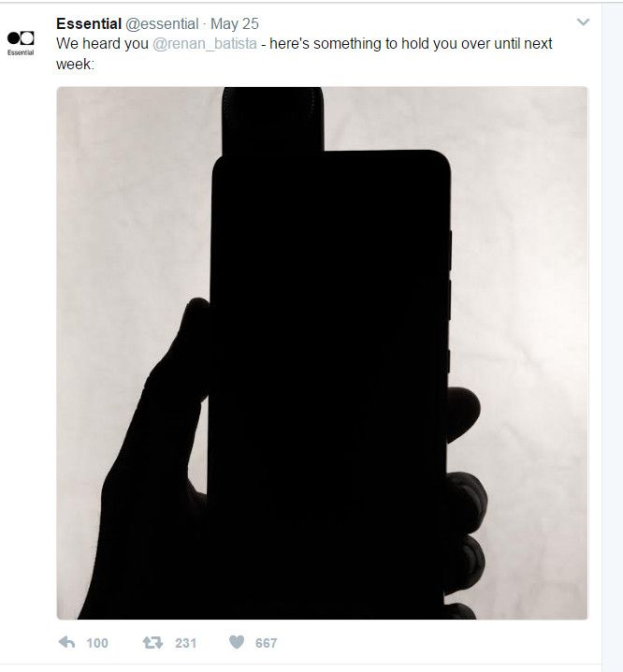Enlarge the phone silhouette photo
This screenshot has height=672, width=623.
point(322,353)
